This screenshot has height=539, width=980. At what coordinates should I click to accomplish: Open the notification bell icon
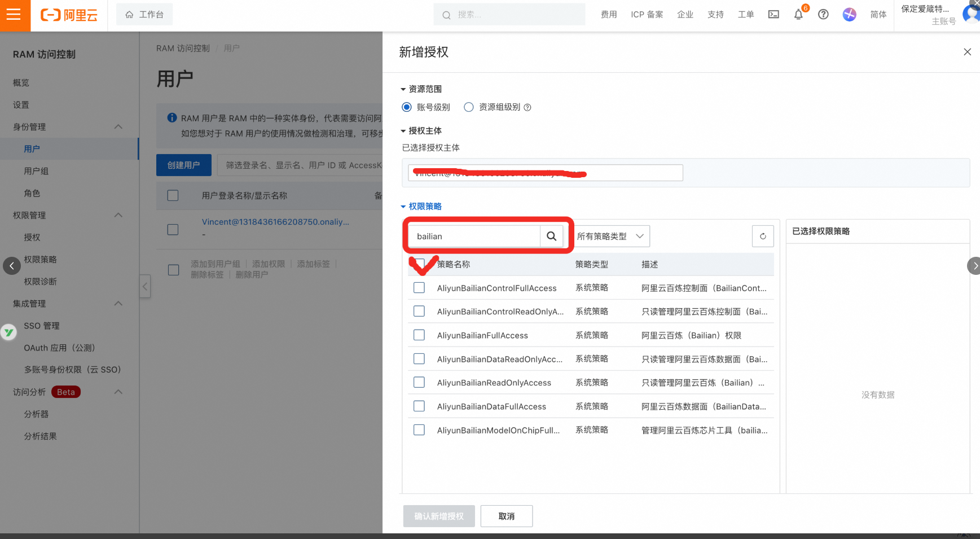(x=798, y=15)
